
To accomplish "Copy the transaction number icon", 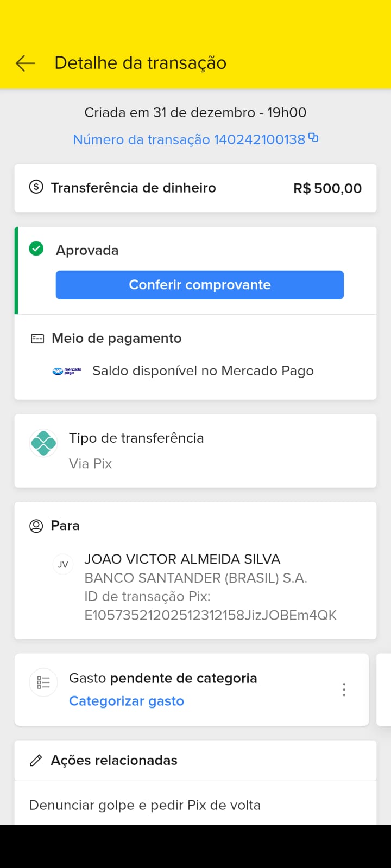I will (x=313, y=138).
